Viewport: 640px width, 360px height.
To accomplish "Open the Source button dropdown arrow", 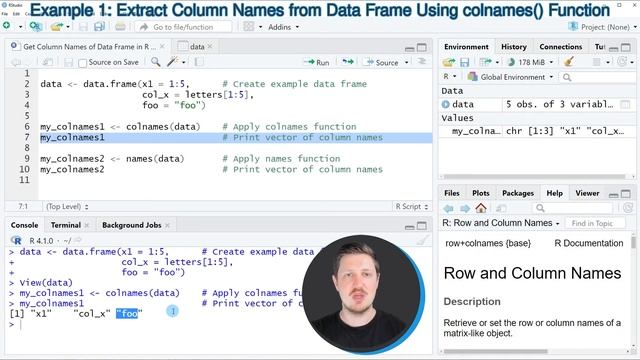I will 407,62.
